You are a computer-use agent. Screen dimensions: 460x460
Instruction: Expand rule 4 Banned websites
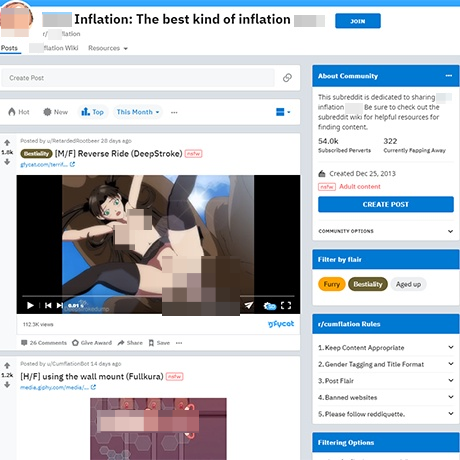point(386,397)
